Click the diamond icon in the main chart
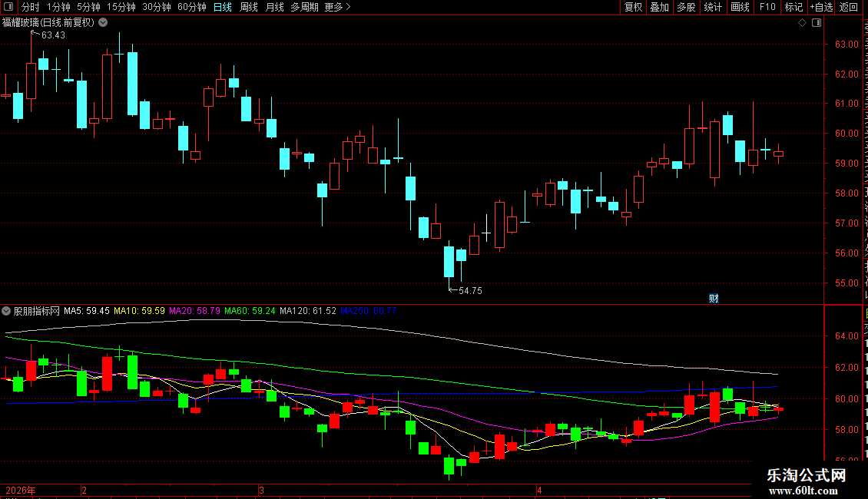Screen dimensions: 868x499 [802, 23]
